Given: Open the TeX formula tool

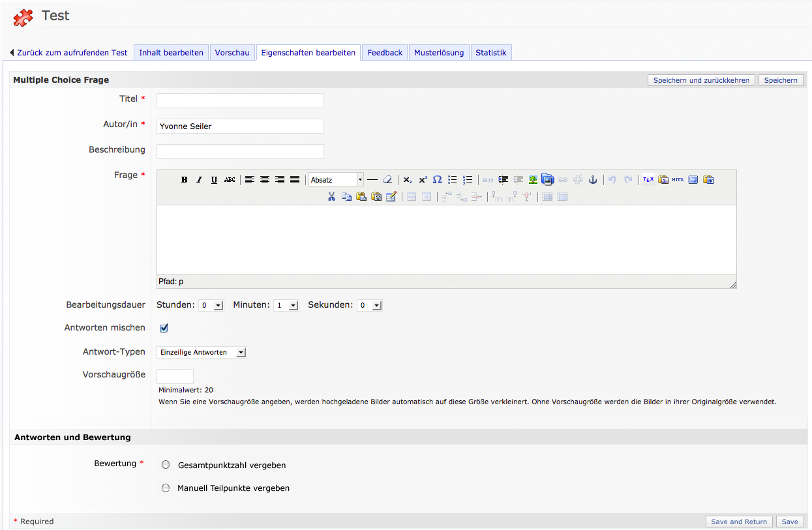Looking at the screenshot, I should click(648, 180).
